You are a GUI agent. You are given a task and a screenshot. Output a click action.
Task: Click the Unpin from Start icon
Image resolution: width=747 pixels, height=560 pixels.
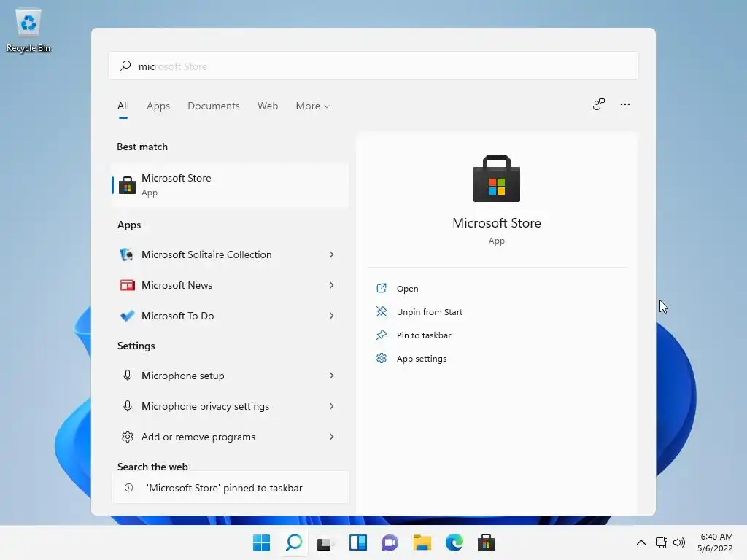381,311
